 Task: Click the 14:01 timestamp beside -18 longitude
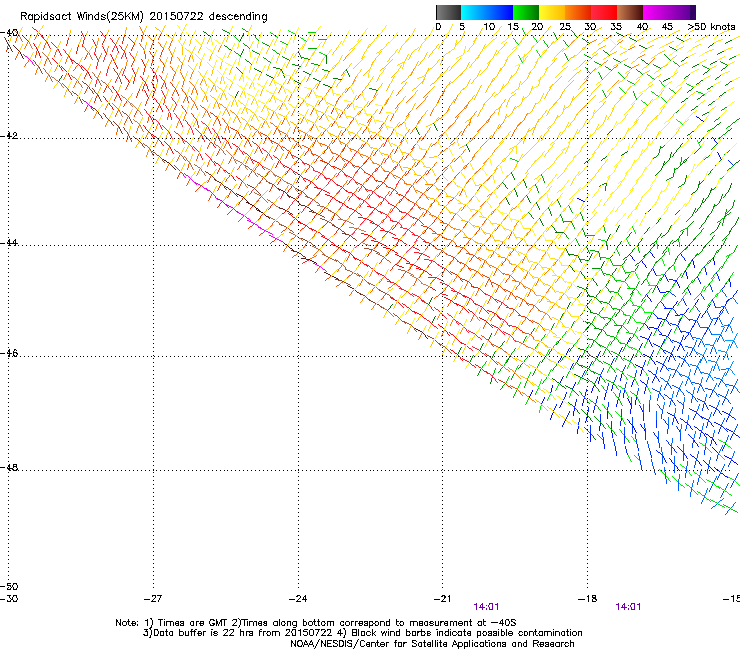tap(628, 607)
